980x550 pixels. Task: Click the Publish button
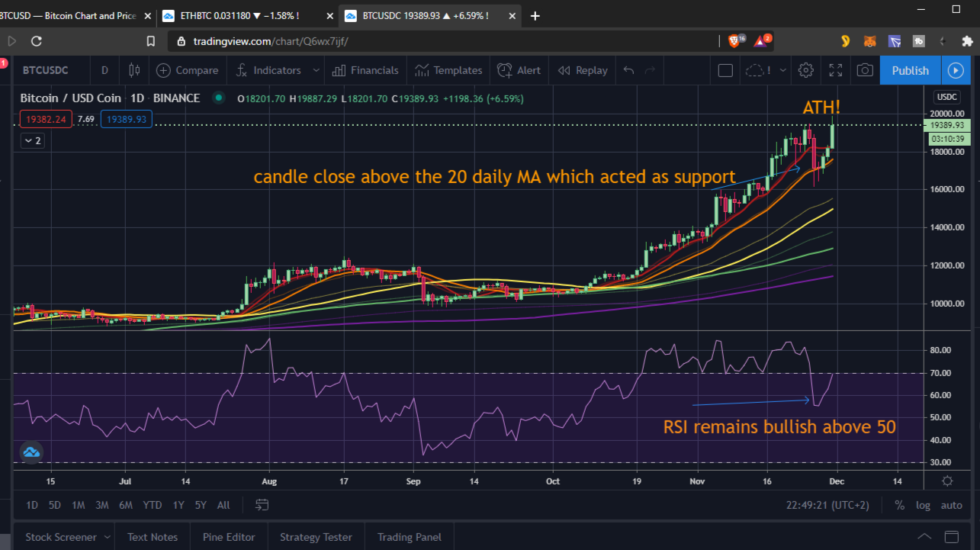click(910, 69)
